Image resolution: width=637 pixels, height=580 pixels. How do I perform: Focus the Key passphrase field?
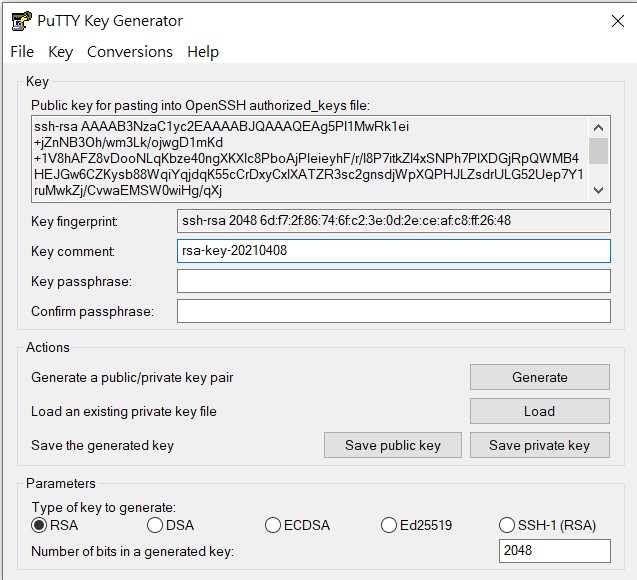point(394,281)
